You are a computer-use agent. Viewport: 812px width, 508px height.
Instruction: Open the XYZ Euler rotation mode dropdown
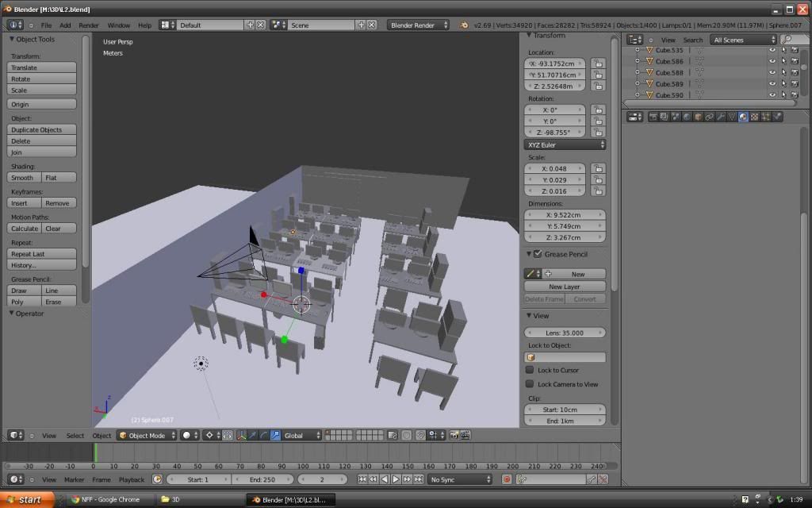pos(565,144)
